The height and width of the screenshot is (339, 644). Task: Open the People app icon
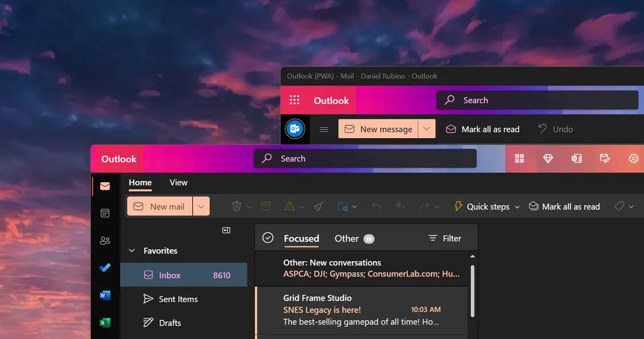tap(105, 240)
